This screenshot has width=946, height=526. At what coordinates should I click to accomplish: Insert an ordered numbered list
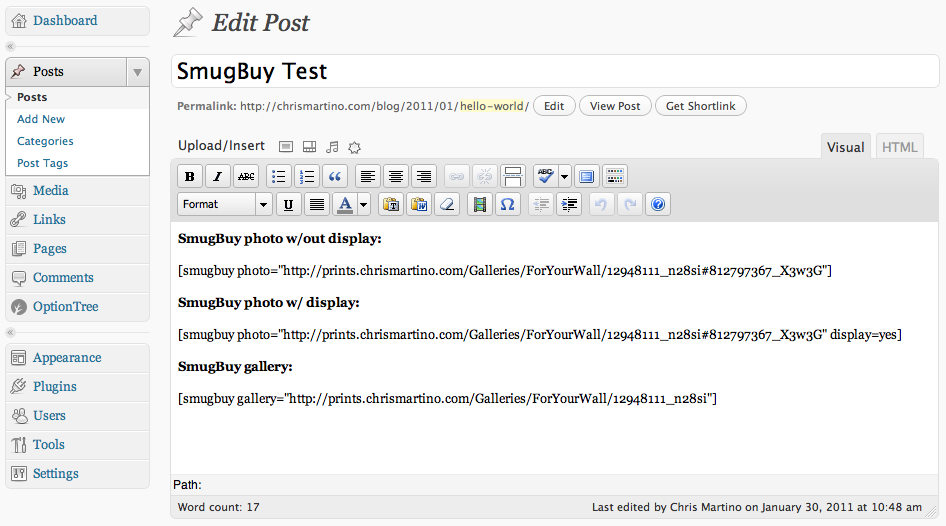click(307, 176)
